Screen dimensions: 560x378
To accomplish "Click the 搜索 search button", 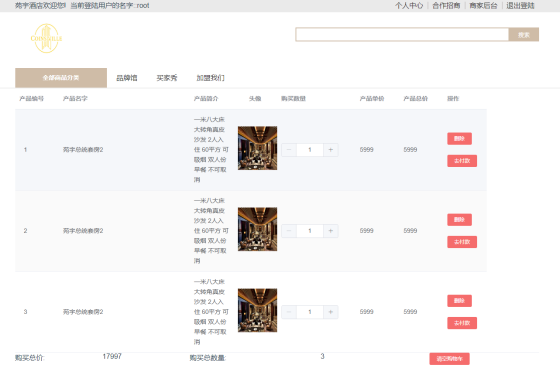I will pyautogui.click(x=524, y=35).
